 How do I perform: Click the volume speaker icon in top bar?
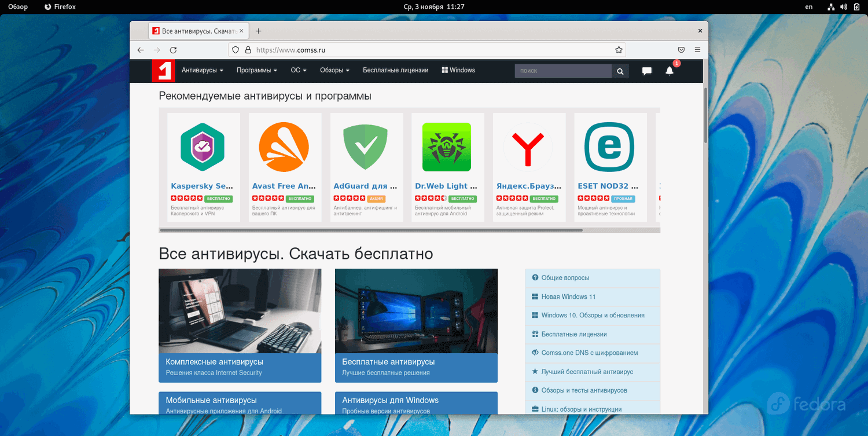click(x=844, y=7)
